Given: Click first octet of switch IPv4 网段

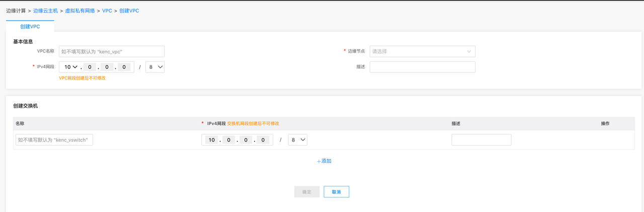Looking at the screenshot, I should pos(212,140).
